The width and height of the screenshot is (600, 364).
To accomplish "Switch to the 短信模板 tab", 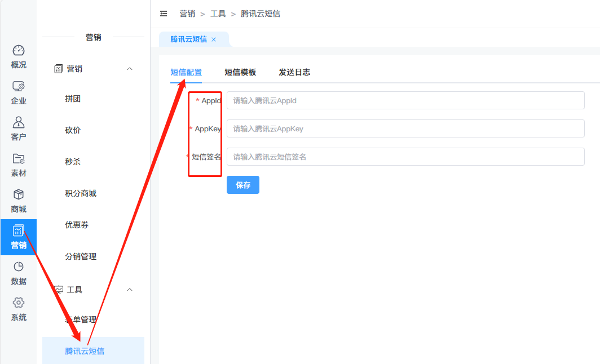I will click(x=240, y=72).
